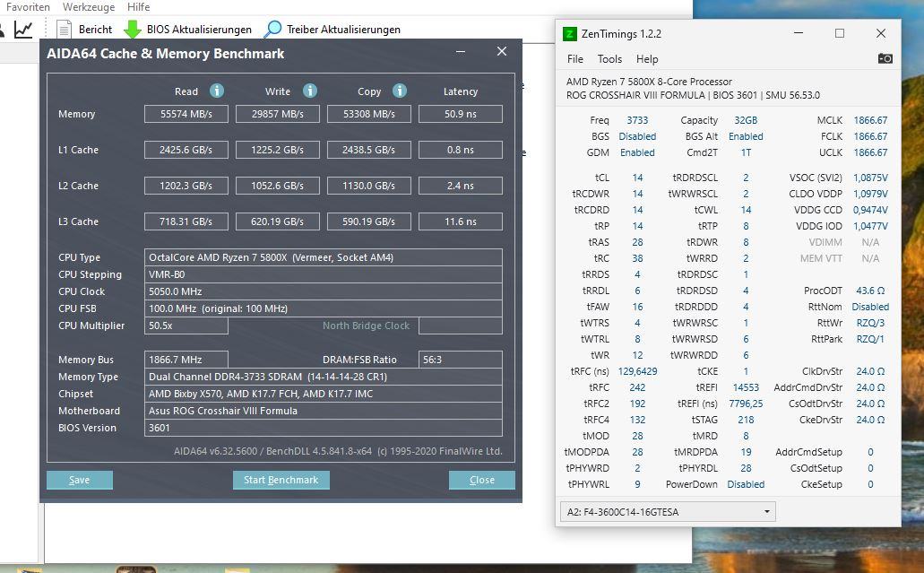Open ZenTimings Tools menu

(x=609, y=59)
